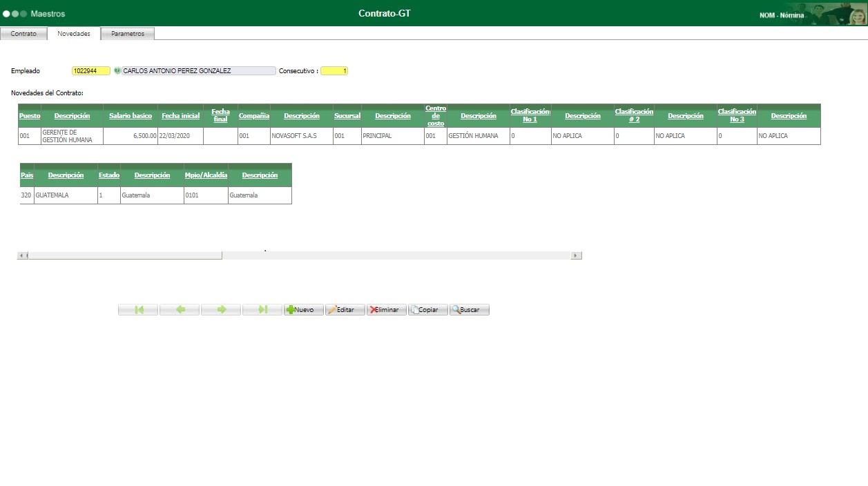This screenshot has height=486, width=868.
Task: Select the 6,500.00 salary cell
Action: coord(131,136)
